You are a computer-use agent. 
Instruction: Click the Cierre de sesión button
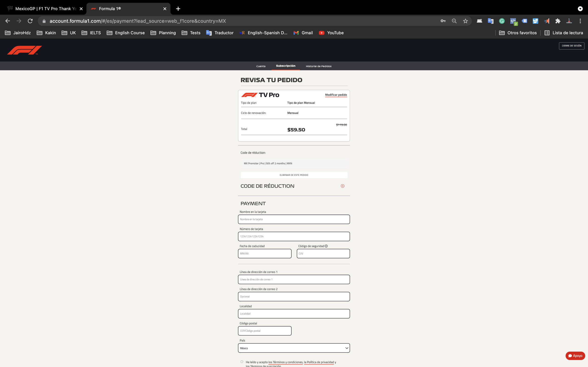click(571, 46)
